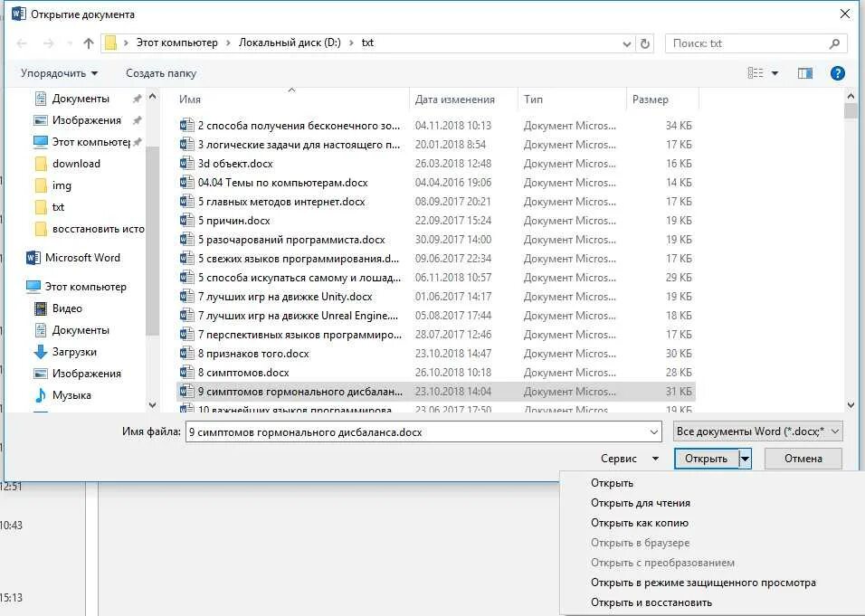Open Изображения in quick access
The width and height of the screenshot is (865, 616).
pos(87,120)
